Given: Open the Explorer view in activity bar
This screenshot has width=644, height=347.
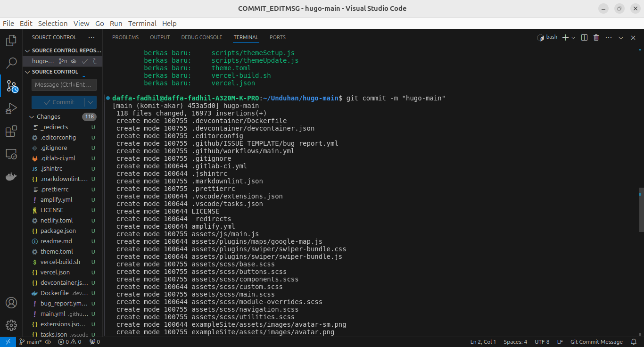Looking at the screenshot, I should (x=11, y=41).
